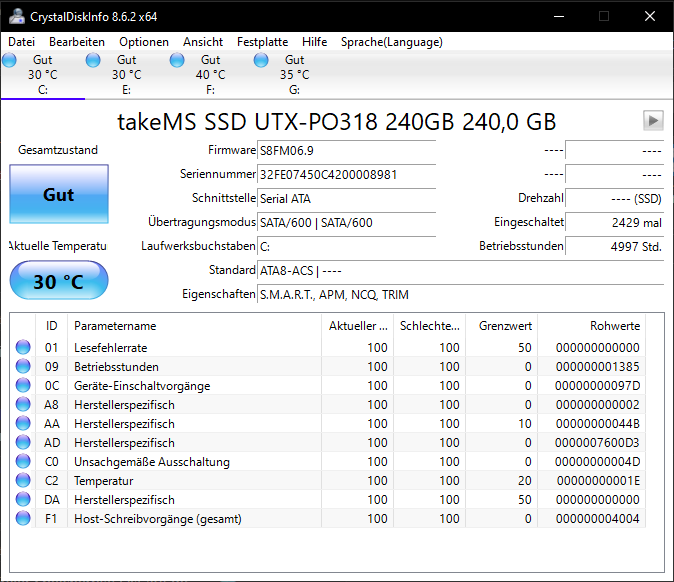Click status orb of Betriebsstunden row 09
This screenshot has height=582, width=674.
coord(23,366)
